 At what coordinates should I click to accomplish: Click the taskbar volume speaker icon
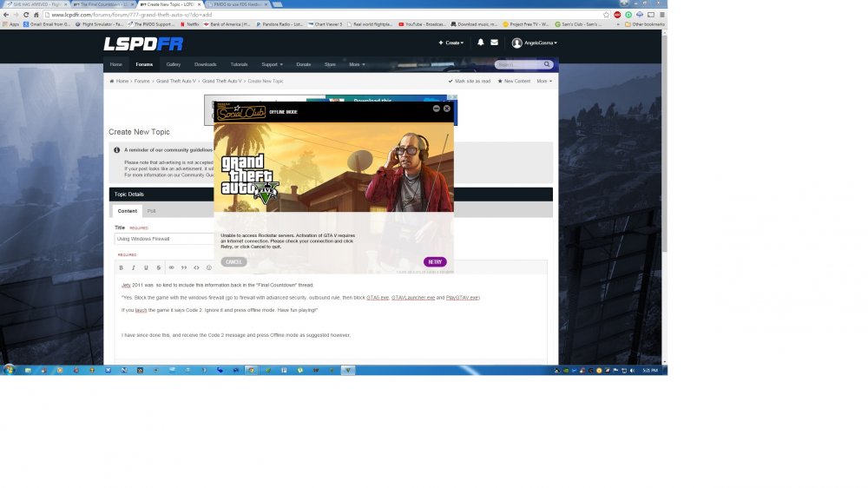point(632,370)
